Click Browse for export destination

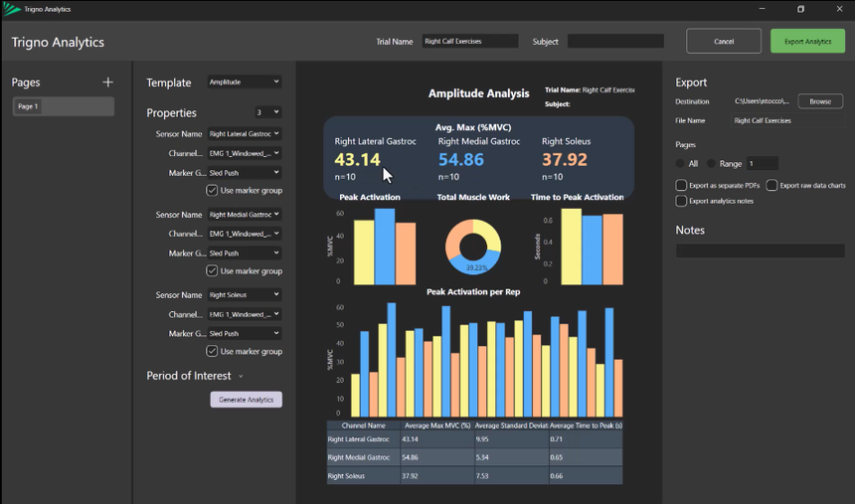point(819,101)
